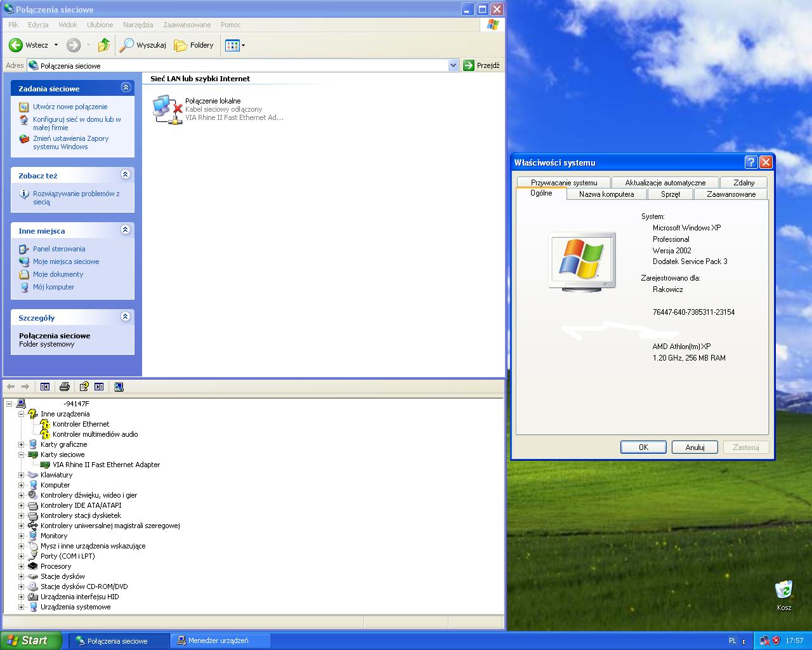812x650 pixels.
Task: Click the Wstecz back arrow in Explorer toolbar
Action: [16, 45]
